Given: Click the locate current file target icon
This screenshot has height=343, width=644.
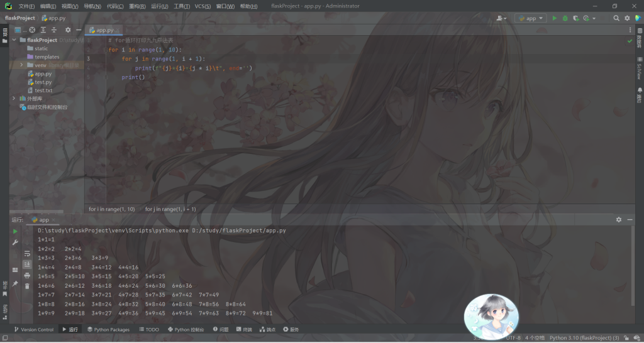Looking at the screenshot, I should point(32,30).
